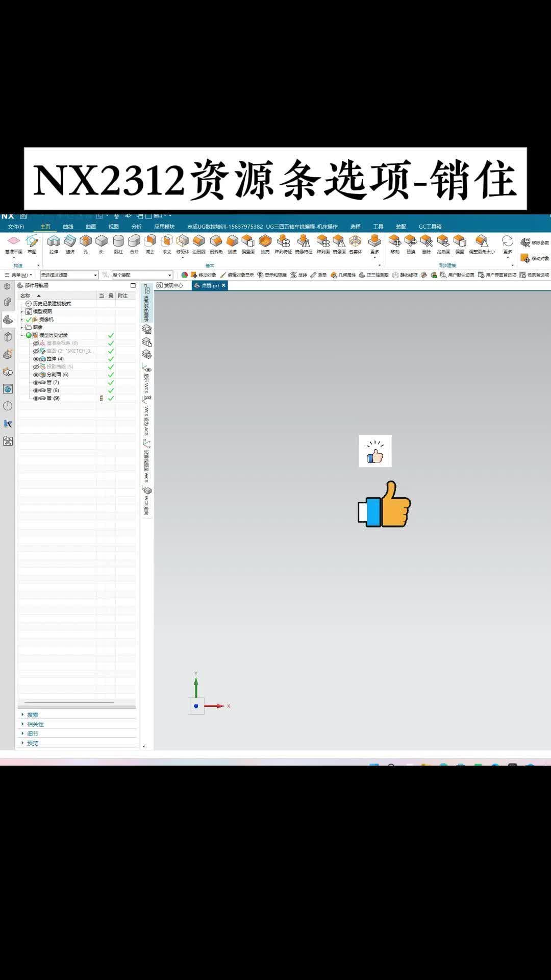Click the 移动对象 button in the top border bar
The image size is (551, 980).
(x=203, y=275)
